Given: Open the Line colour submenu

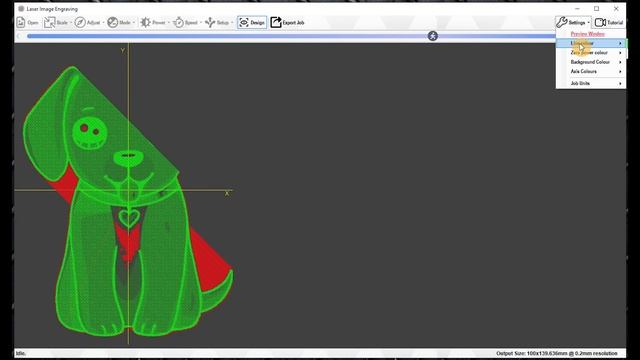Looking at the screenshot, I should pos(591,43).
